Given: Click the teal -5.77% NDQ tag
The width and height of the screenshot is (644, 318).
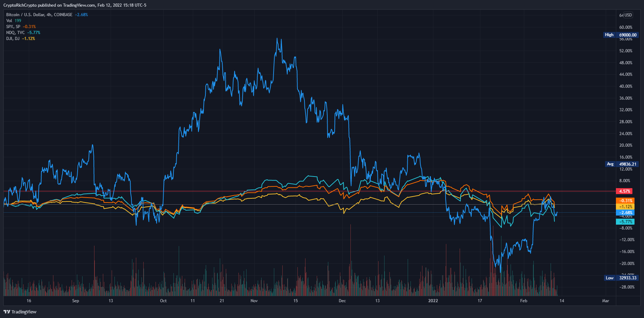Looking at the screenshot, I should click(625, 222).
